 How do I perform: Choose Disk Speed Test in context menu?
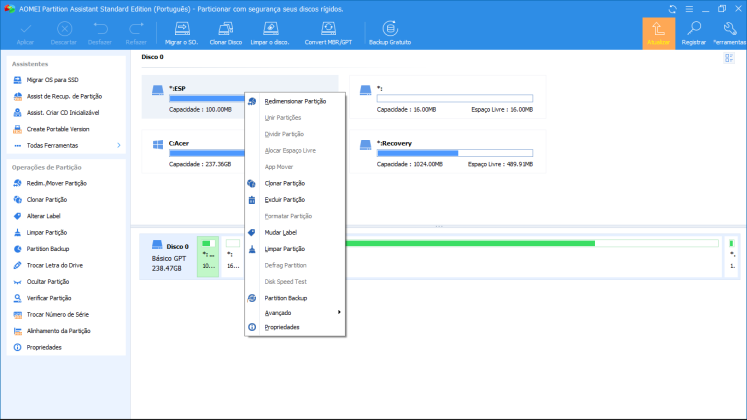(x=295, y=282)
